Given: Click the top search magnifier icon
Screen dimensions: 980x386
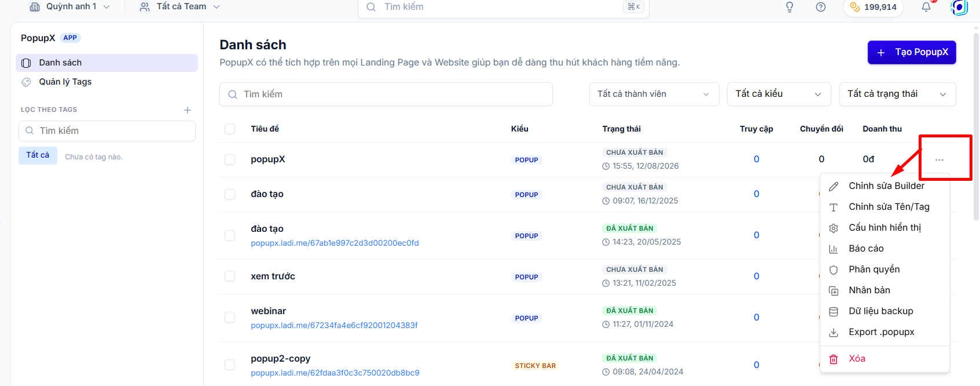Looking at the screenshot, I should pyautogui.click(x=371, y=7).
